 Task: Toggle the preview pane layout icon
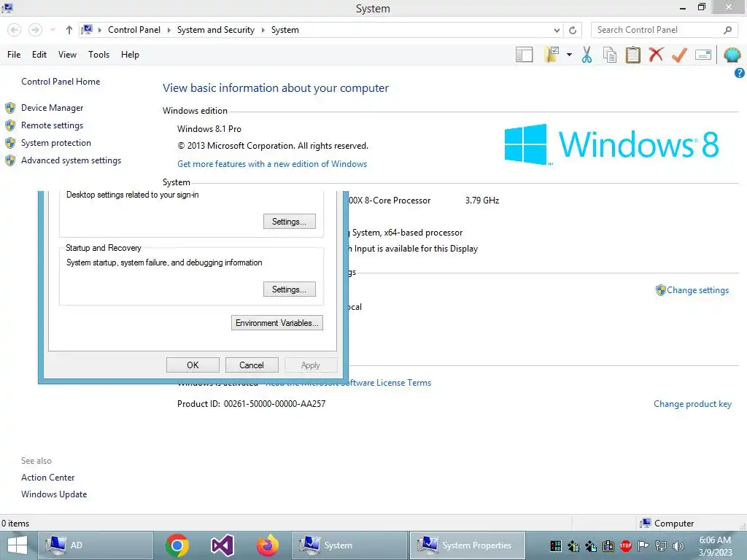(x=524, y=55)
